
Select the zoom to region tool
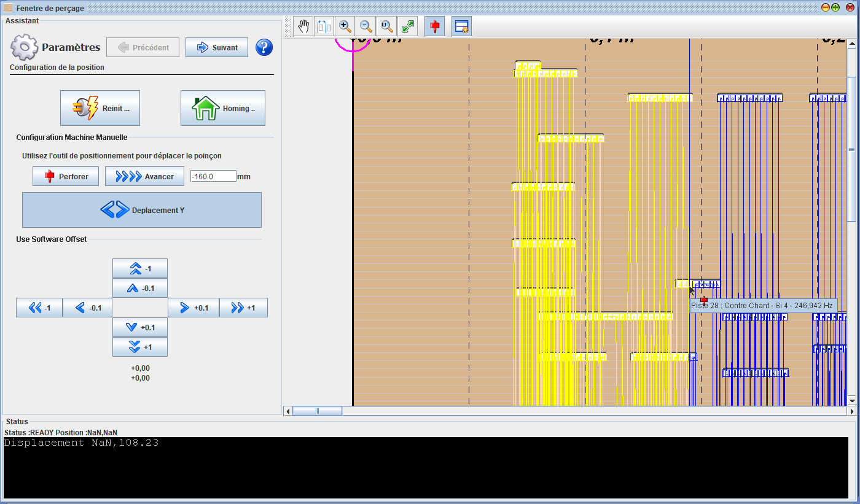386,26
